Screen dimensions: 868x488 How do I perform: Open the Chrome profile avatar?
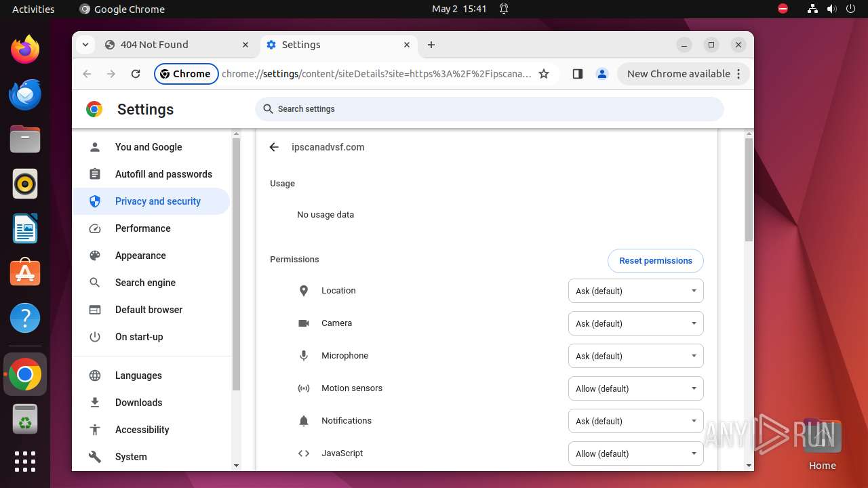click(x=602, y=74)
